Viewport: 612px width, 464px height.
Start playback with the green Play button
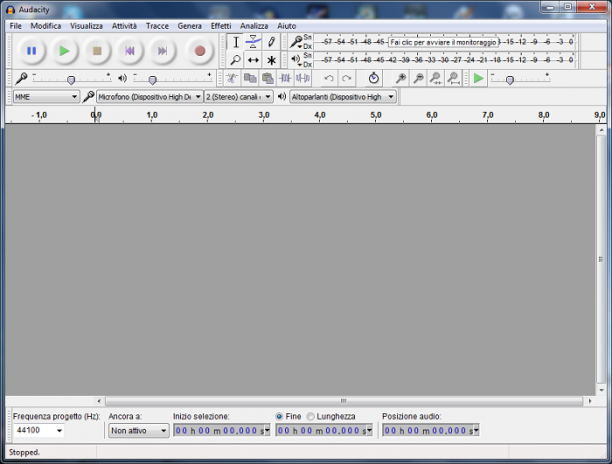click(64, 51)
